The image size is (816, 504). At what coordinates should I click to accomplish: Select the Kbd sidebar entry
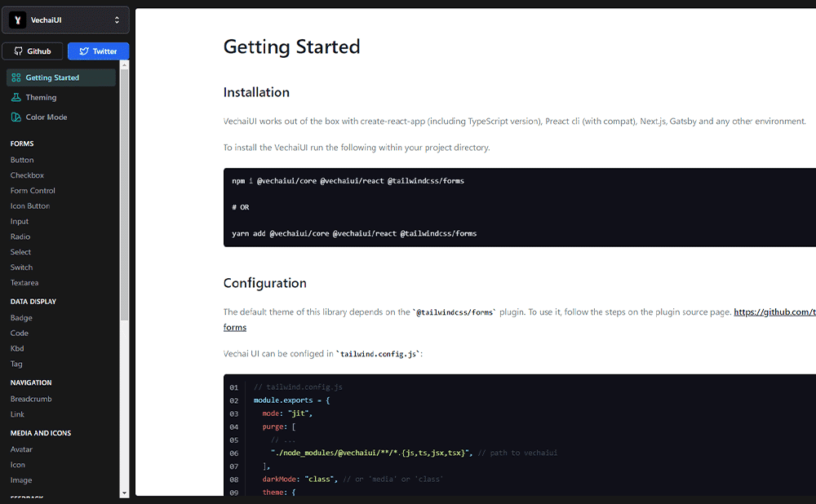18,348
